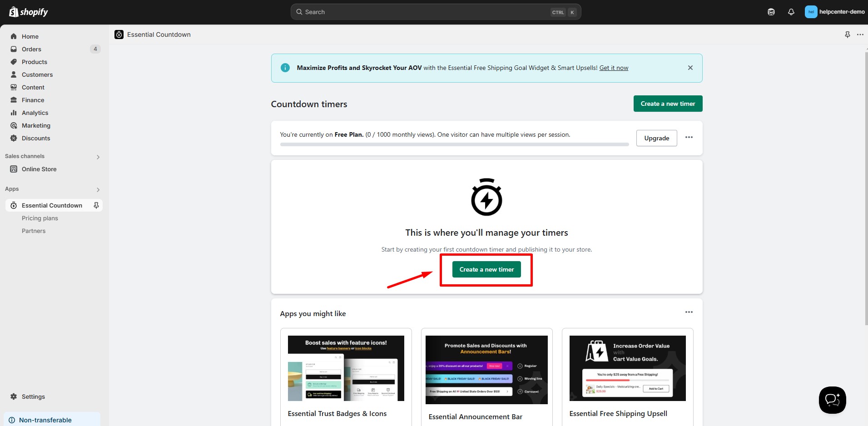The height and width of the screenshot is (426, 868).
Task: Follow the 'Get it now' link
Action: tap(614, 68)
